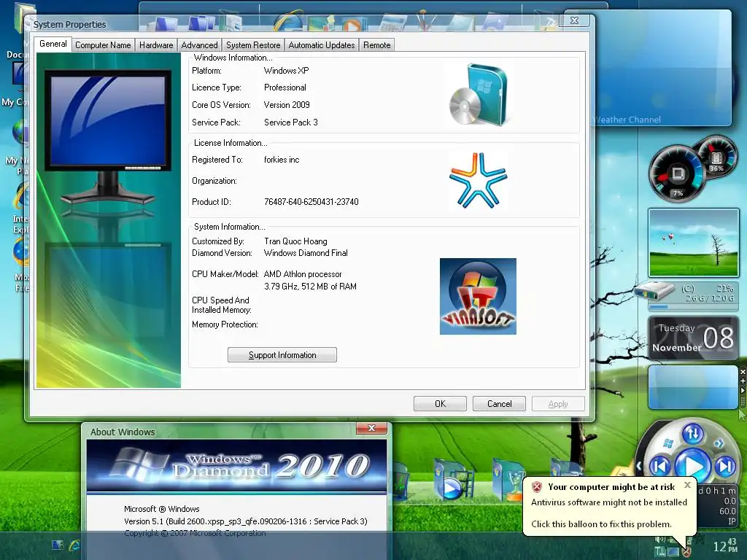
Task: Click the 'Tran Quoc Hoang' customized-by value
Action: pos(295,241)
